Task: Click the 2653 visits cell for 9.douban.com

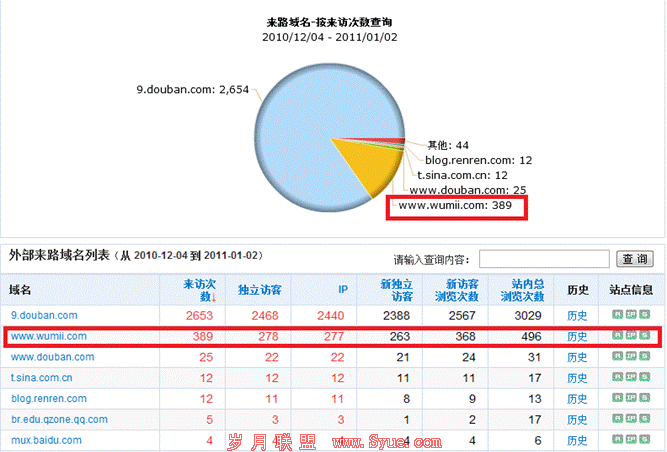Action: tap(199, 316)
